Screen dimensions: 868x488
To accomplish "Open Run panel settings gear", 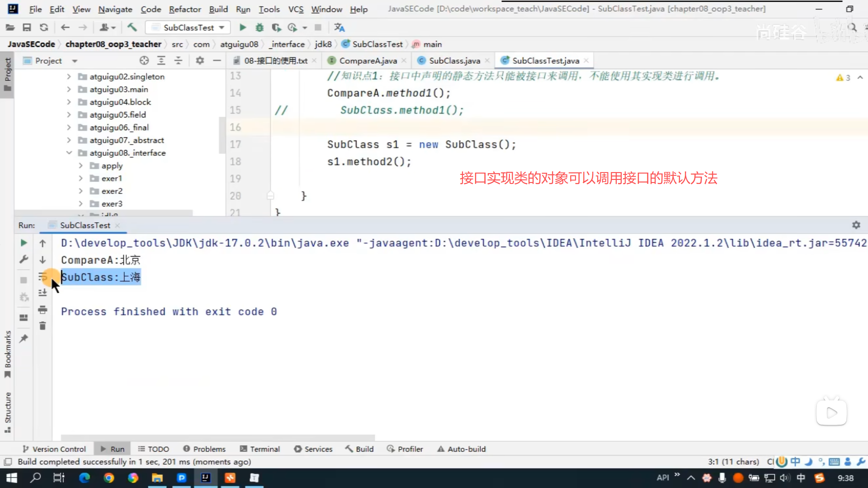I will [856, 225].
